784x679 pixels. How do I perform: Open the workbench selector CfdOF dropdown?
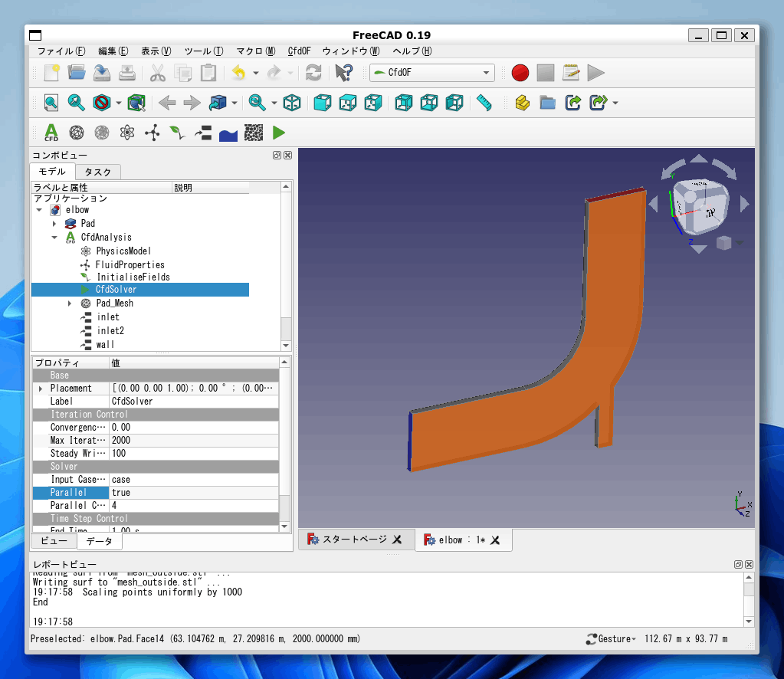(432, 73)
